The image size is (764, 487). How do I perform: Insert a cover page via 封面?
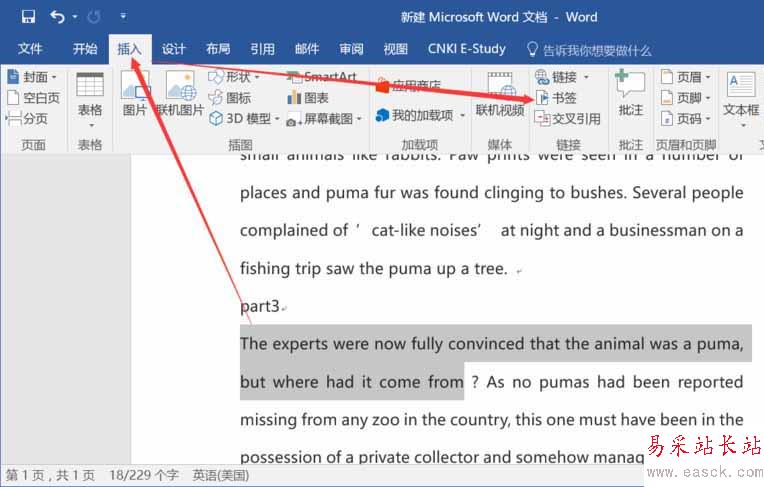[x=32, y=77]
